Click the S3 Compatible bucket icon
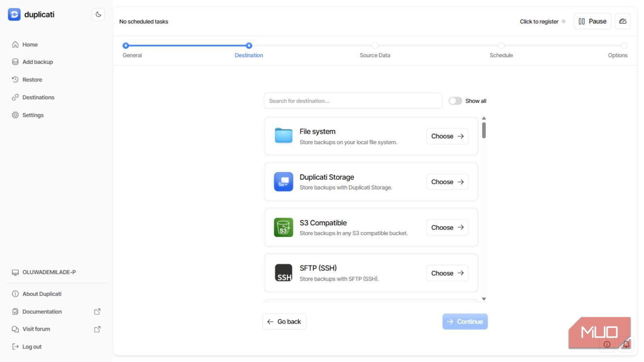This screenshot has width=644, height=362. pyautogui.click(x=283, y=227)
